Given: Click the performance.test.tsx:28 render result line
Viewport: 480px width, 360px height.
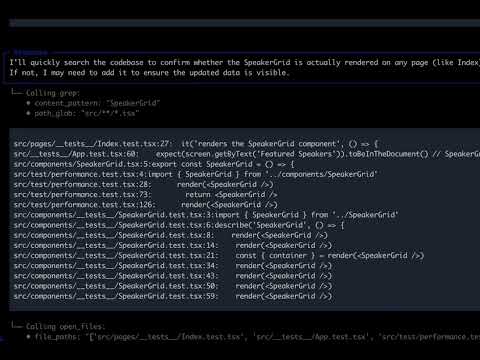Looking at the screenshot, I should 144,185.
